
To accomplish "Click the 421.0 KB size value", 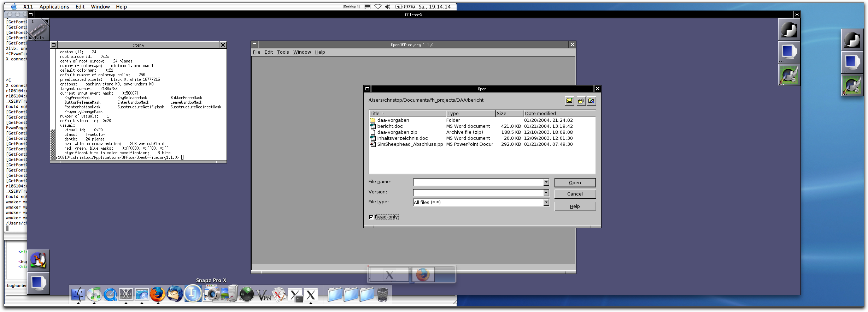I will point(511,126).
